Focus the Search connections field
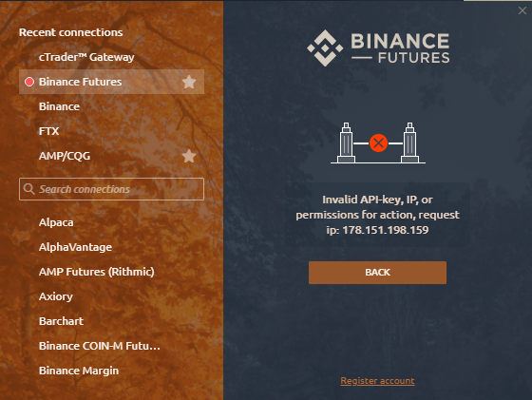Screen dimensions: 532x400 112,189
